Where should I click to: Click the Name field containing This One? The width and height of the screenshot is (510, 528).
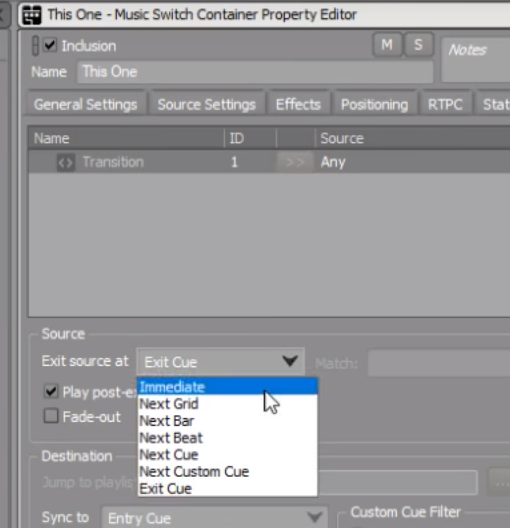255,72
